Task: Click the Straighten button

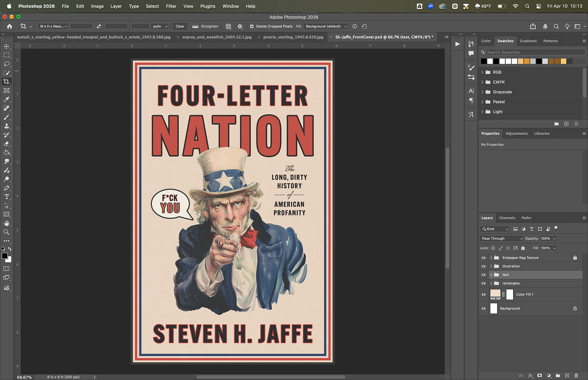Action: [x=205, y=26]
